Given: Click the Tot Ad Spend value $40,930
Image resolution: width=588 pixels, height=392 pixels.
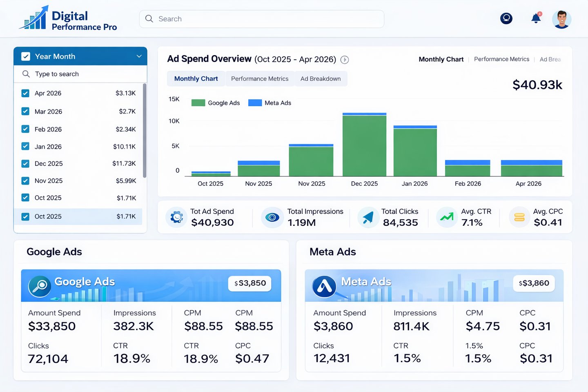Looking at the screenshot, I should [x=212, y=223].
